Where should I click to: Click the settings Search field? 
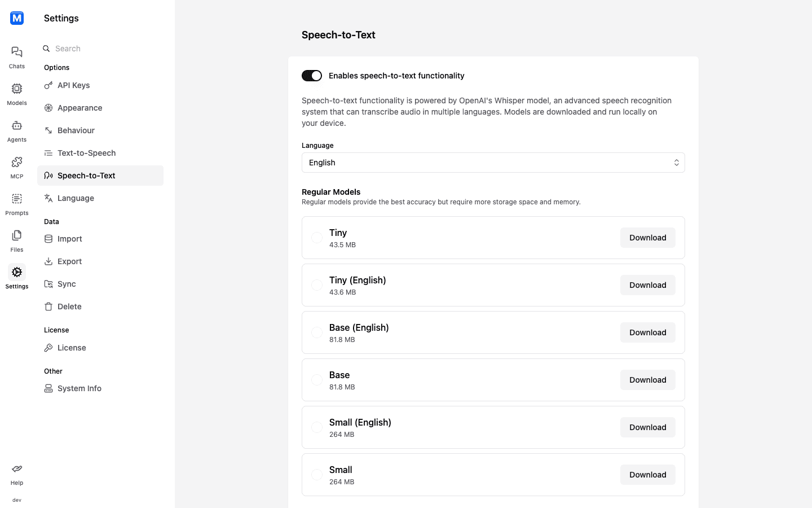pos(101,49)
